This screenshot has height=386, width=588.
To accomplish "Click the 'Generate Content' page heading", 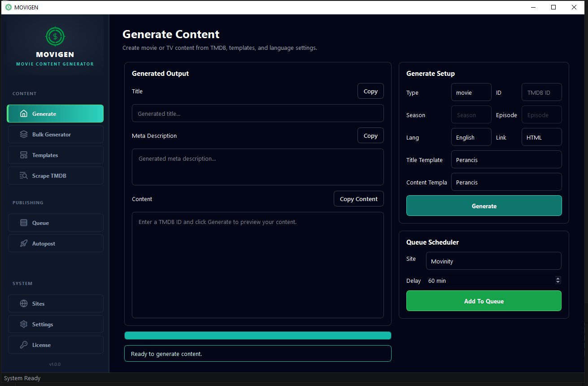I will point(171,35).
